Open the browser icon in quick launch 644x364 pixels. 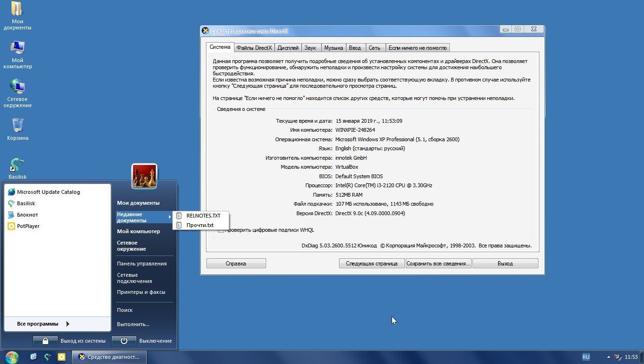[34, 357]
